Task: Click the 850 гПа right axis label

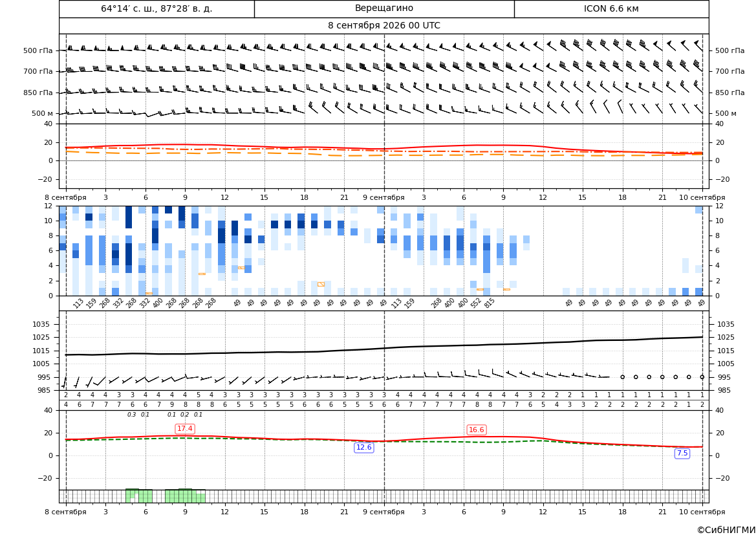Action: click(x=730, y=93)
